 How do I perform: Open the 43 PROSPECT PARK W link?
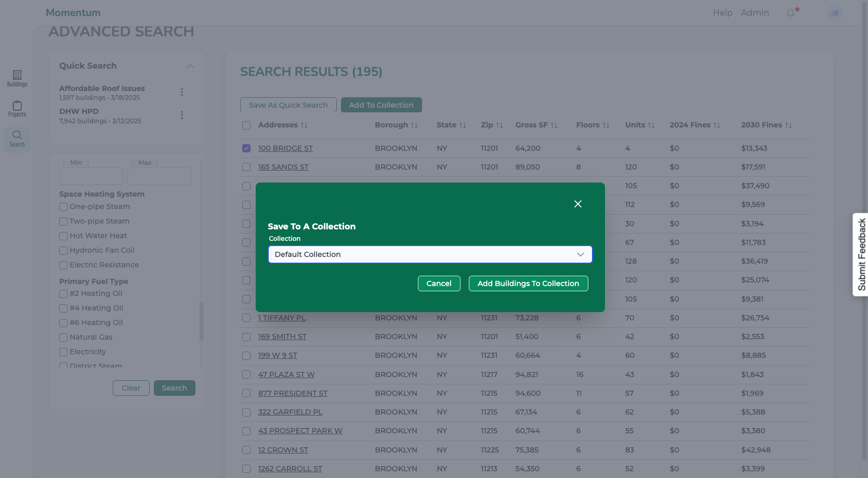(x=300, y=431)
